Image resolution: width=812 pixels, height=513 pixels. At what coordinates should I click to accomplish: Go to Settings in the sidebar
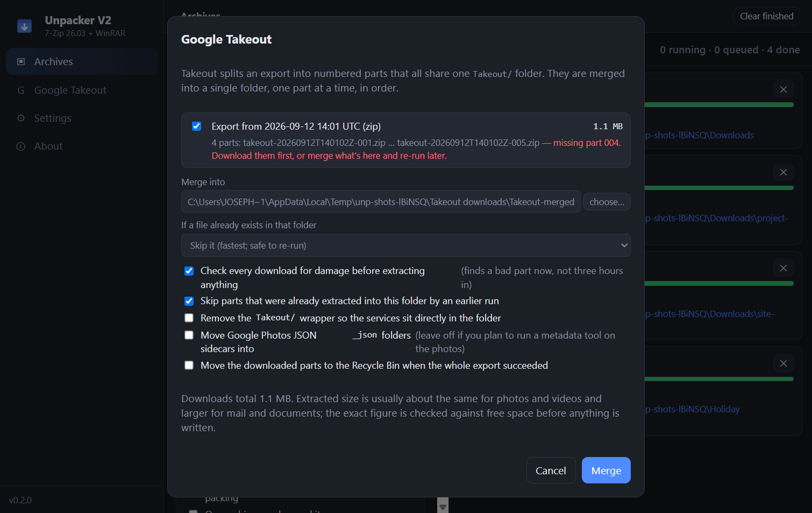82,118
